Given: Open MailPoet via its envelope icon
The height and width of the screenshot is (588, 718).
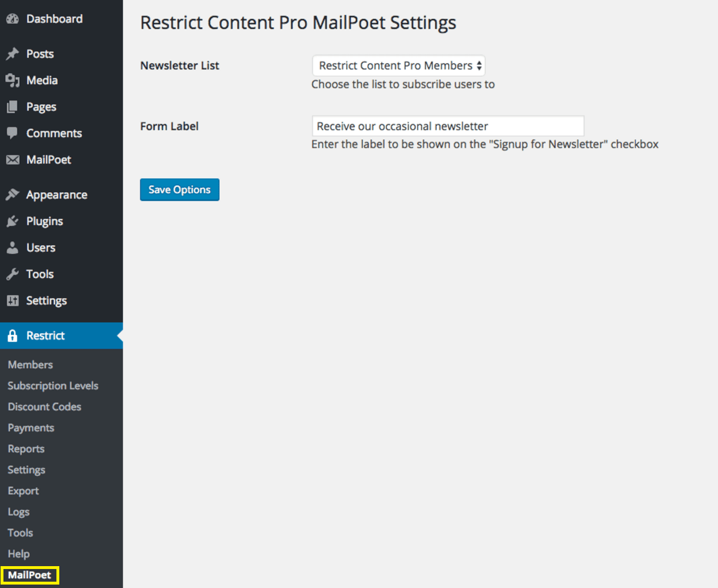Looking at the screenshot, I should pos(13,159).
